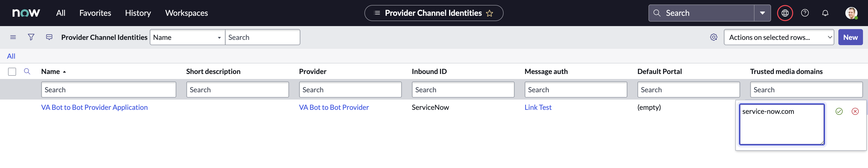Open the notifications bell icon
This screenshot has height=168, width=868.
[x=825, y=13]
